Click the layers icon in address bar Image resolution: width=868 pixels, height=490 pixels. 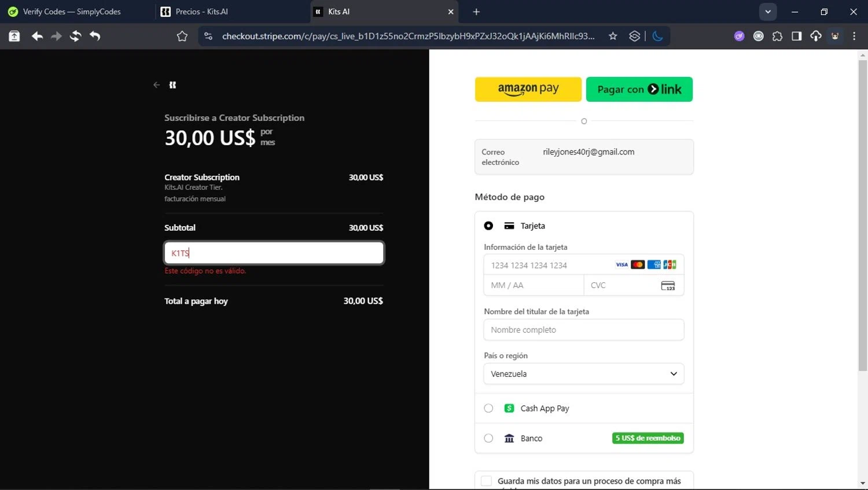click(635, 36)
